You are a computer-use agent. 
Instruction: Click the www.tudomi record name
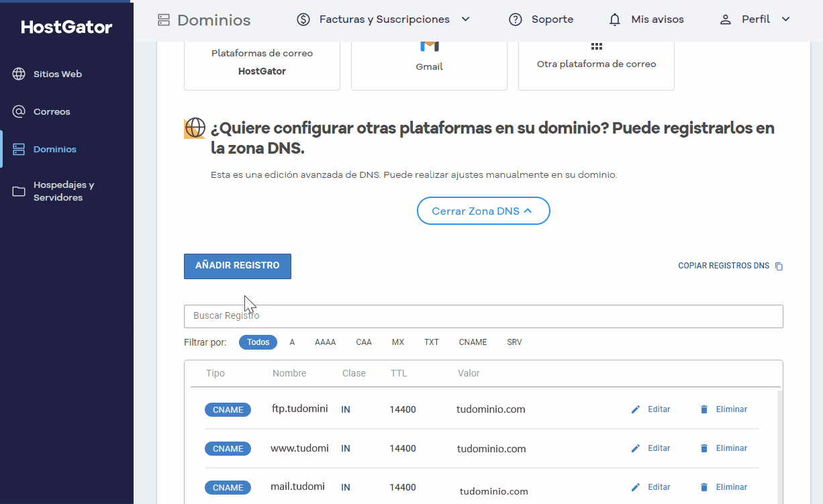click(x=300, y=448)
